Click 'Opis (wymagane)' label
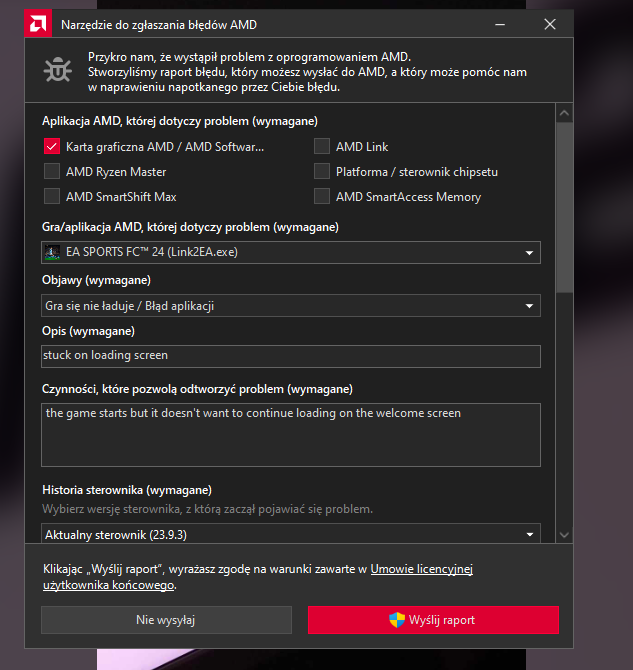This screenshot has width=633, height=670. (x=88, y=331)
